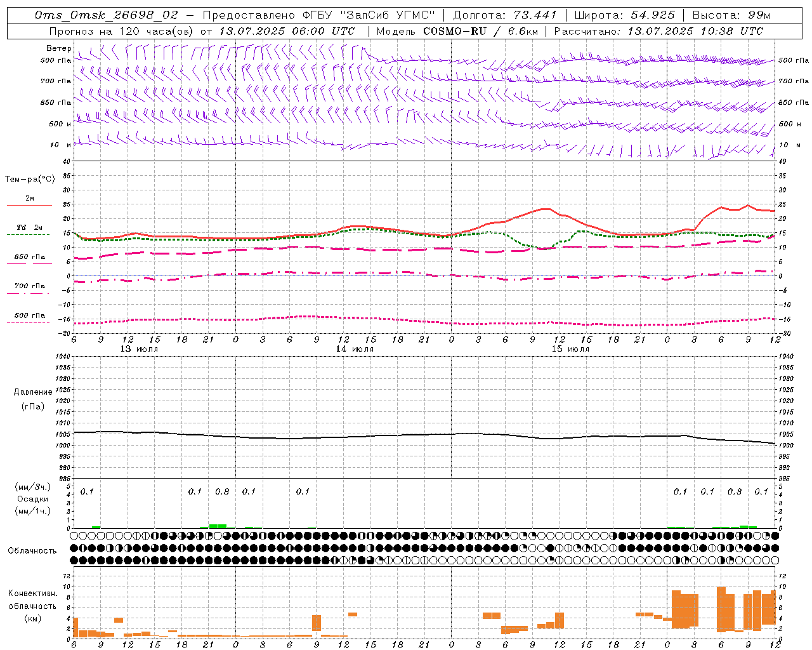Click Прогноз на 120 часа(ов) text
Viewport: 812px width, 650px height.
point(122,31)
